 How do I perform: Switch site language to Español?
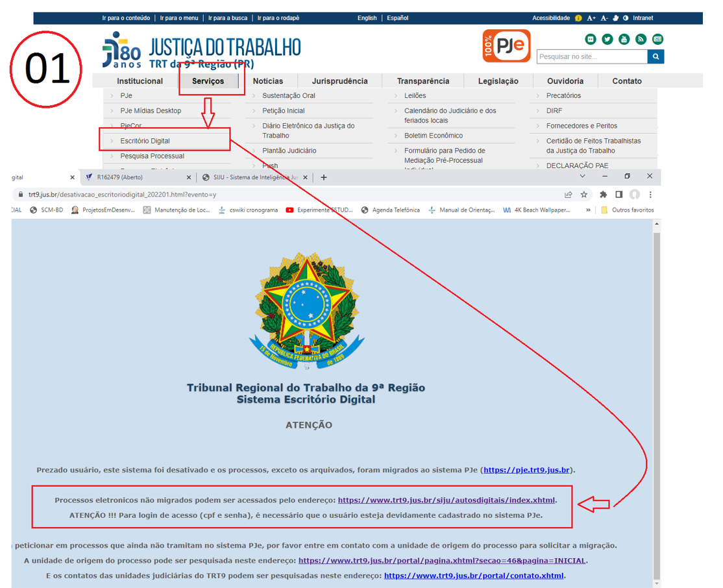(397, 18)
